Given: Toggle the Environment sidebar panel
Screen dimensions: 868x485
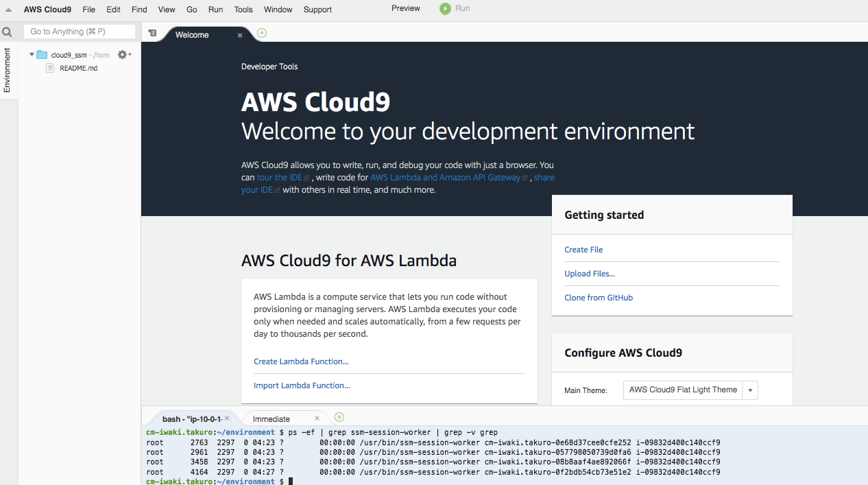Looking at the screenshot, I should pyautogui.click(x=7, y=70).
